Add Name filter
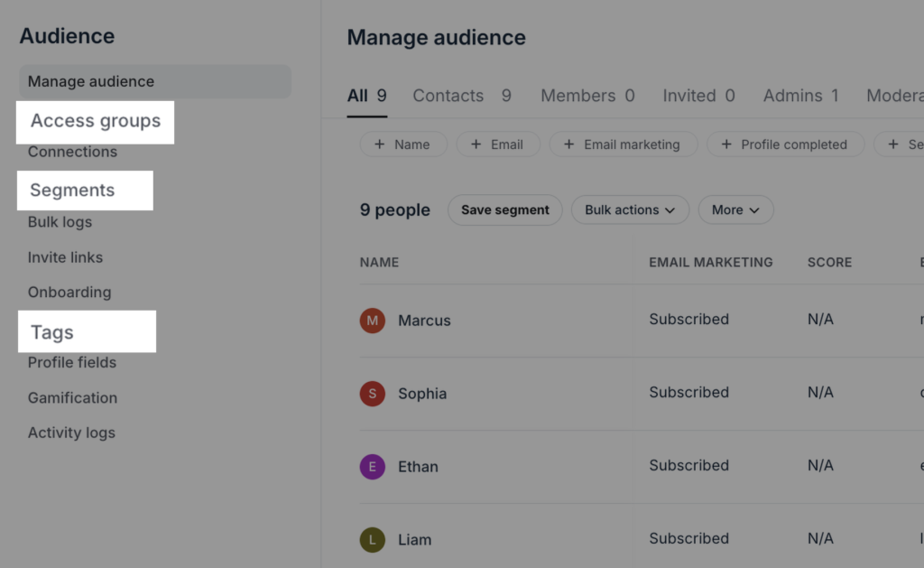 (x=403, y=144)
